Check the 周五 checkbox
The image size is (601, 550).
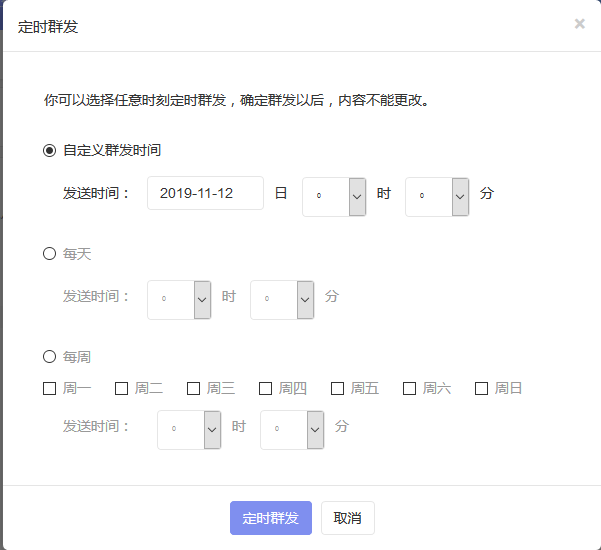337,388
